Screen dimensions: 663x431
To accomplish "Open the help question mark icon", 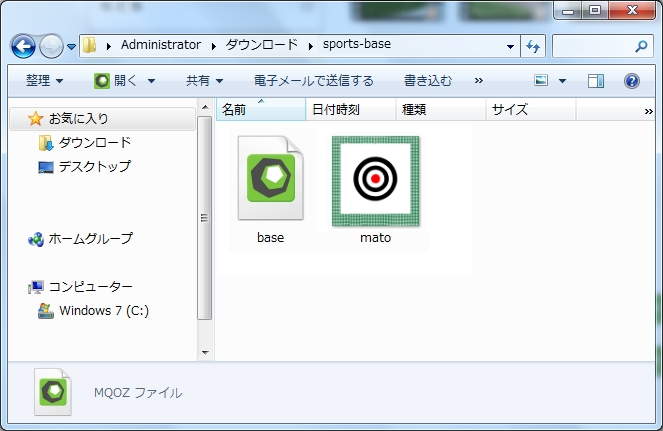I will 631,81.
